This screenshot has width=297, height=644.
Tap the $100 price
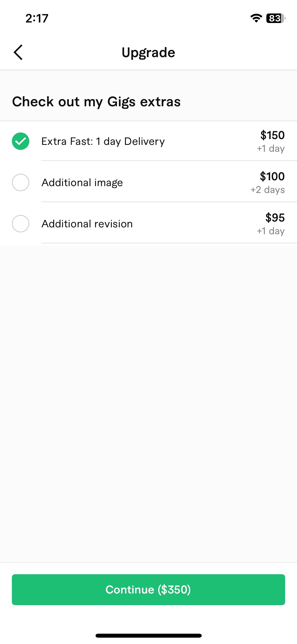(272, 176)
